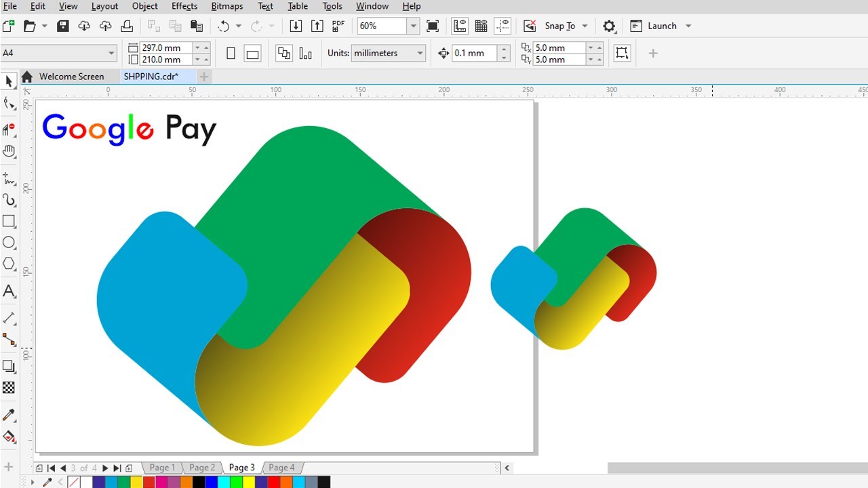Toggle treat as filled button
This screenshot has height=488, width=868.
tap(622, 54)
